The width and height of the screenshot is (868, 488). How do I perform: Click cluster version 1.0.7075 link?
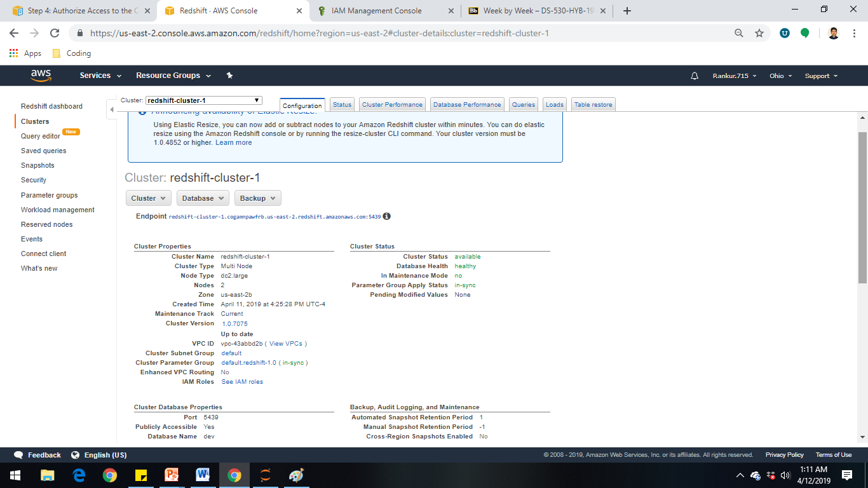click(x=234, y=324)
